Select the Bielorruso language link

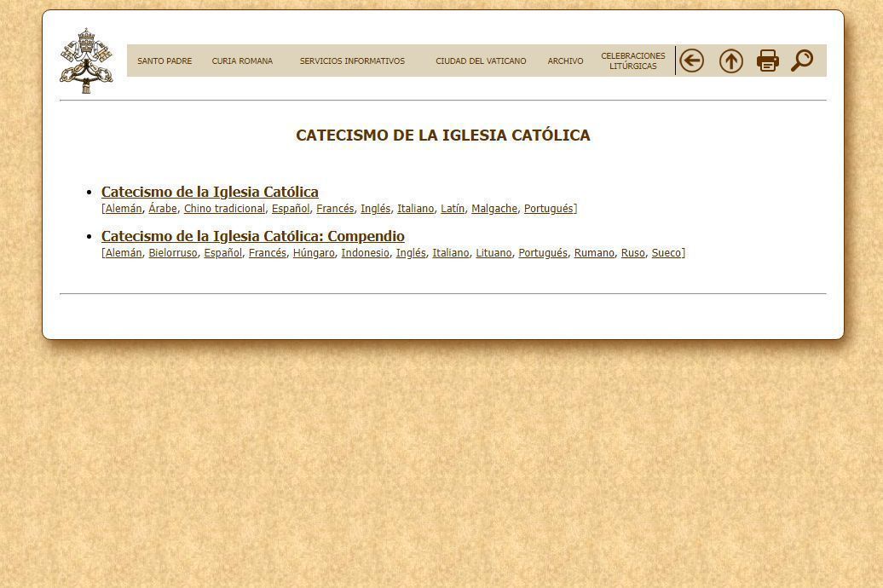(x=173, y=253)
